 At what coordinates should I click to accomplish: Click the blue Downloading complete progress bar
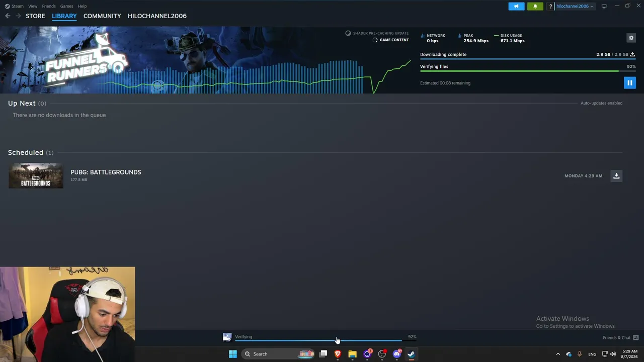click(x=528, y=59)
